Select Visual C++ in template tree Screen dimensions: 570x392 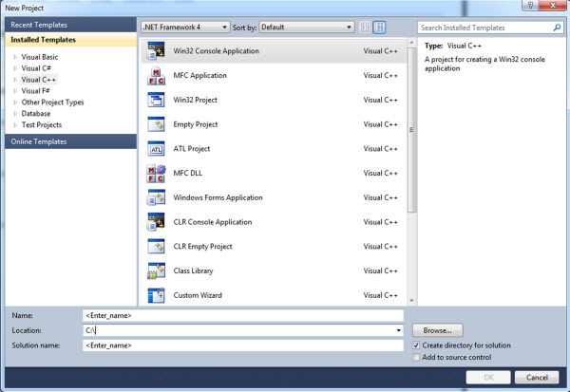[x=39, y=80]
